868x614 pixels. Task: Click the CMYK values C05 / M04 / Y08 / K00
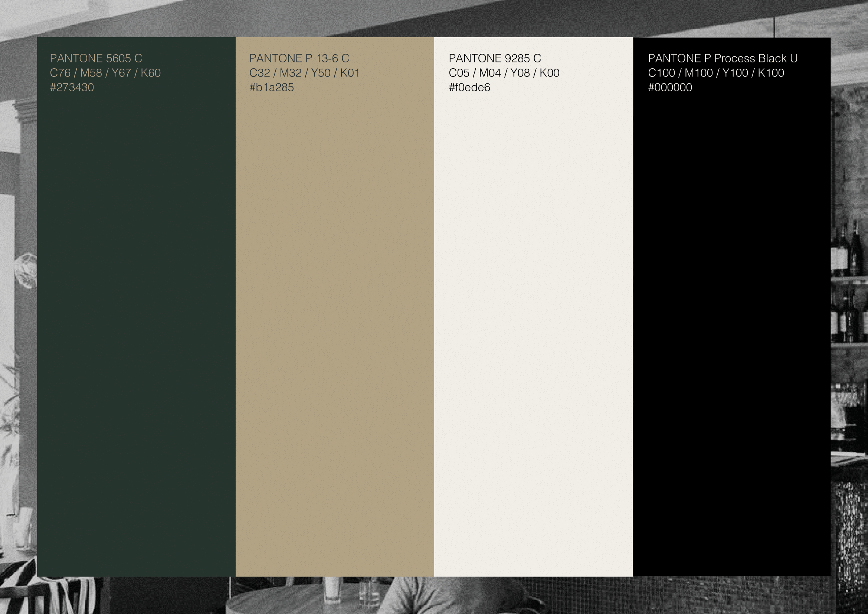[x=504, y=74]
